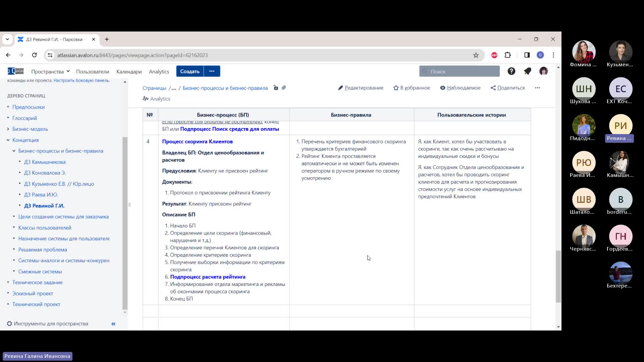Image resolution: width=644 pixels, height=362 pixels.
Task: Add the page В избранное
Action: pyautogui.click(x=412, y=88)
